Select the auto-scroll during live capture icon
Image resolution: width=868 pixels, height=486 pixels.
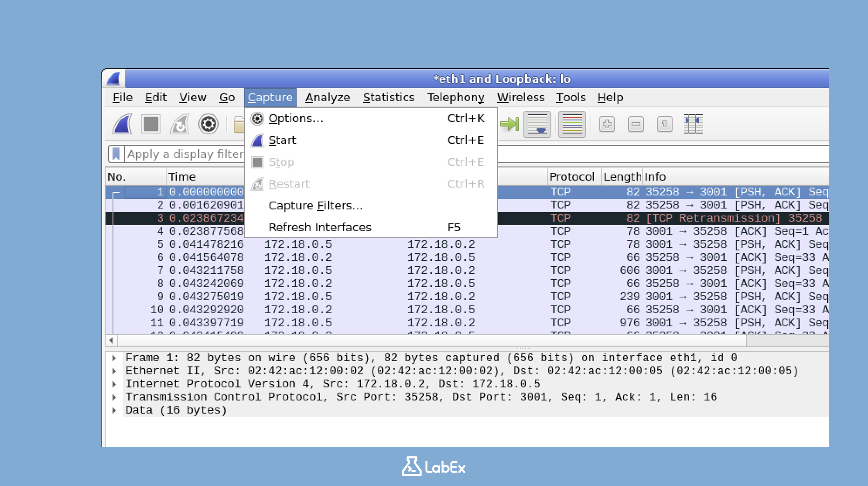[537, 124]
